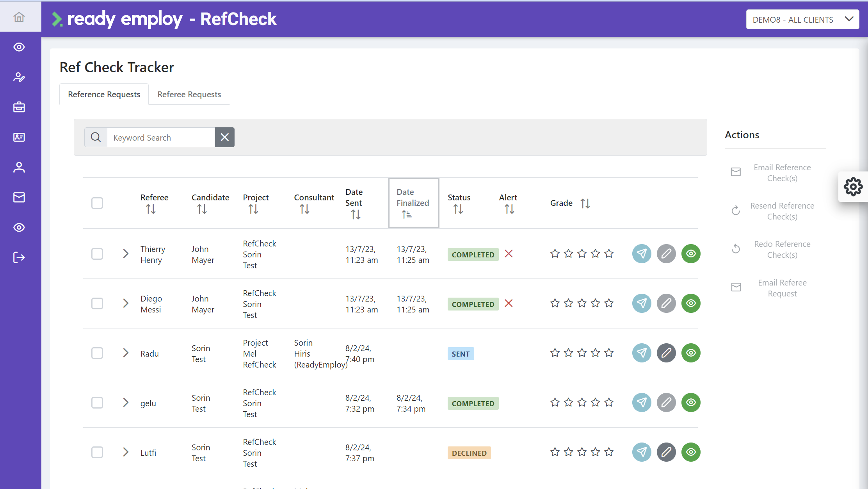Open the DEMO8 - ALL CLIENTS dropdown
The image size is (868, 489).
coord(802,19)
